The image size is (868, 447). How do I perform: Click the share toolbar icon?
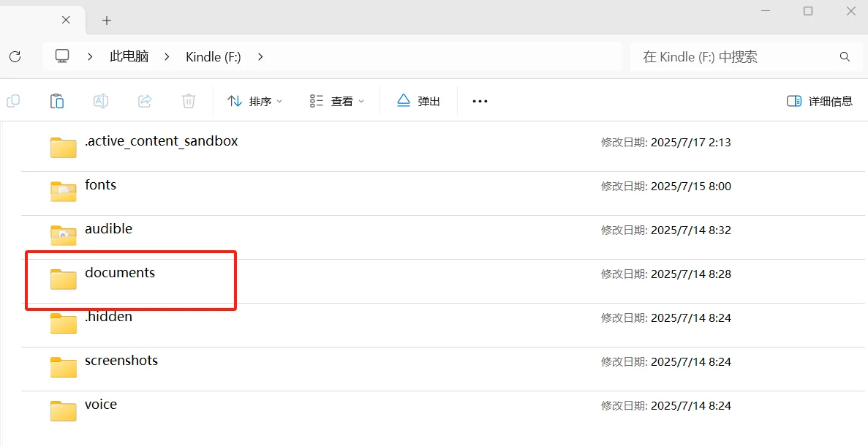145,101
